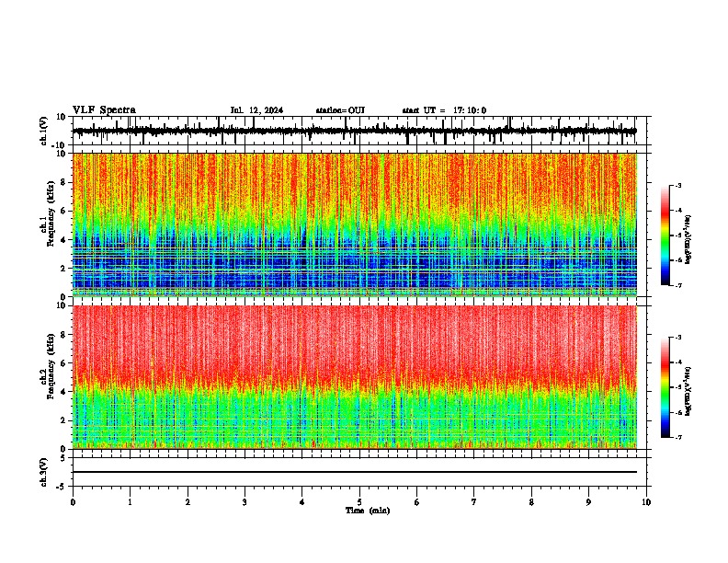Click the 'VLF Spectra' plot title
This screenshot has width=728, height=563.
tap(104, 110)
